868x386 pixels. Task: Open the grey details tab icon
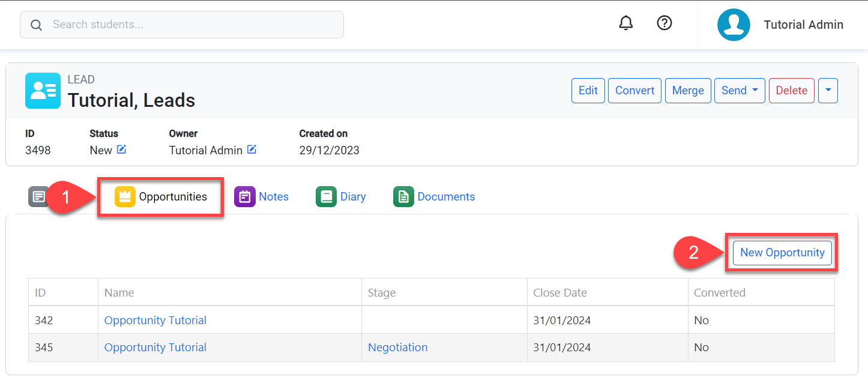point(38,197)
